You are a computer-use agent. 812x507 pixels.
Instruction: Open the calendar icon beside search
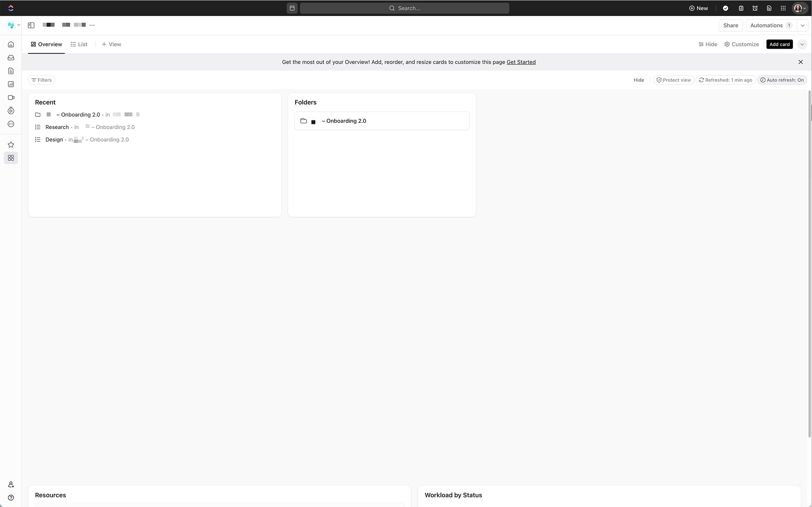292,8
